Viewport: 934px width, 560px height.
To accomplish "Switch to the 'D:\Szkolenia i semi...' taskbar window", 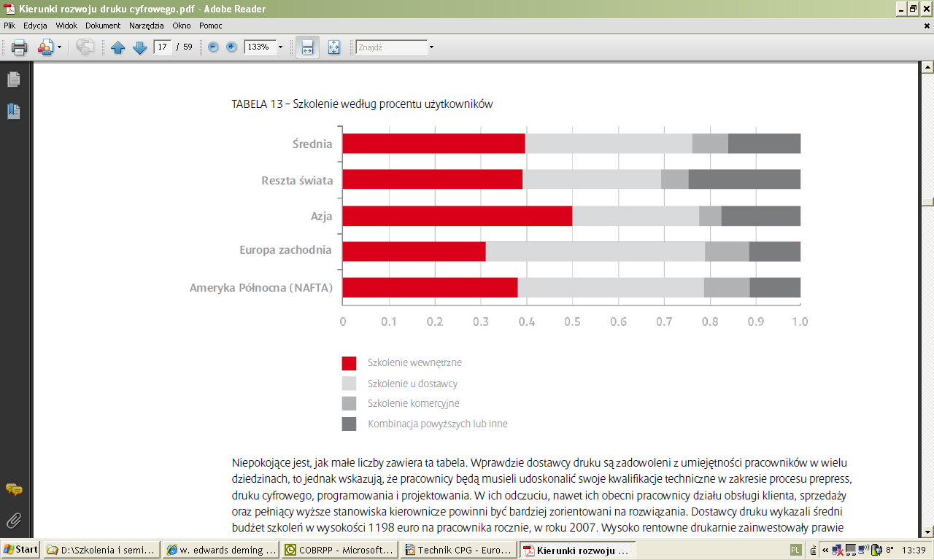I will [101, 551].
